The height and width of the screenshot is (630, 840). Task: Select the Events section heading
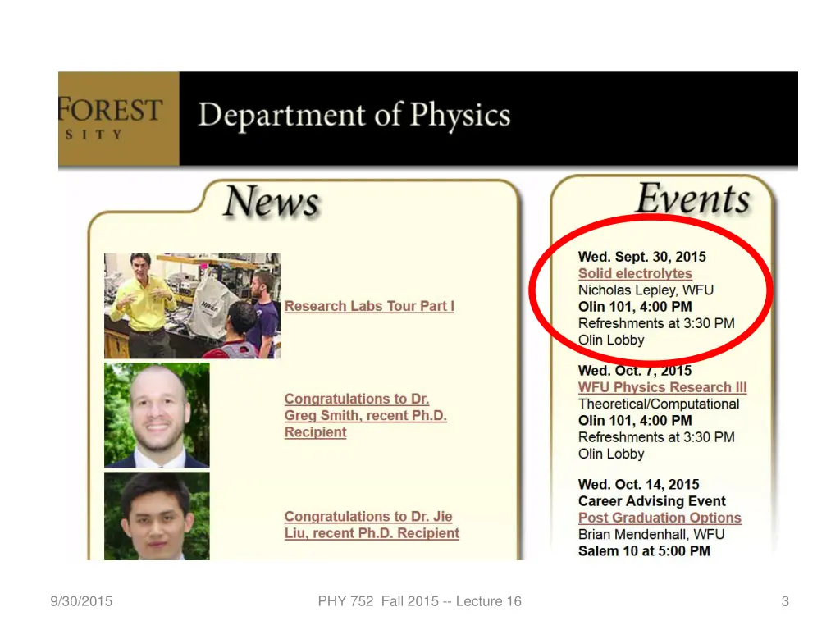[693, 199]
